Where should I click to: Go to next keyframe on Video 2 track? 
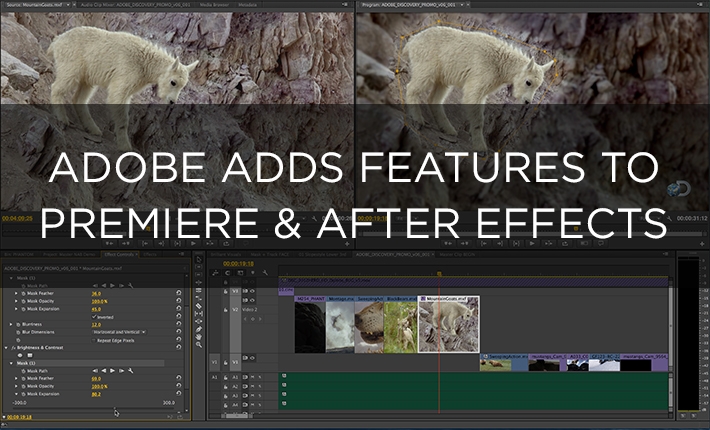[260, 319]
